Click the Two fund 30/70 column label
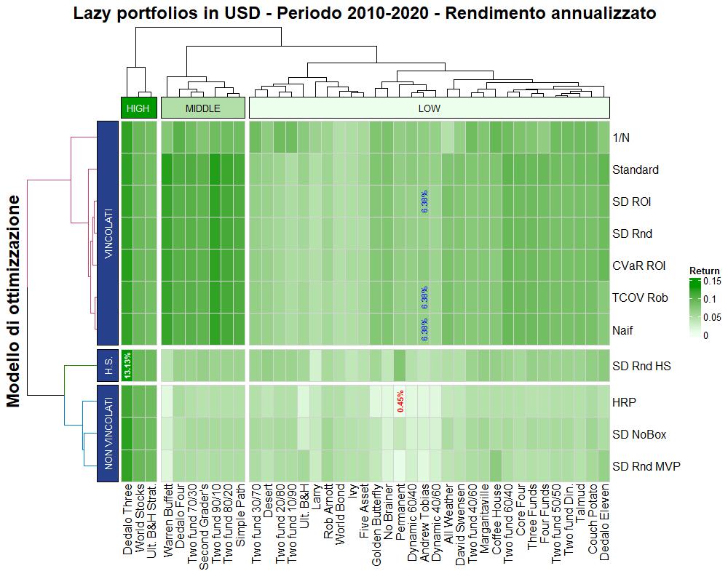The image size is (728, 579). click(256, 524)
